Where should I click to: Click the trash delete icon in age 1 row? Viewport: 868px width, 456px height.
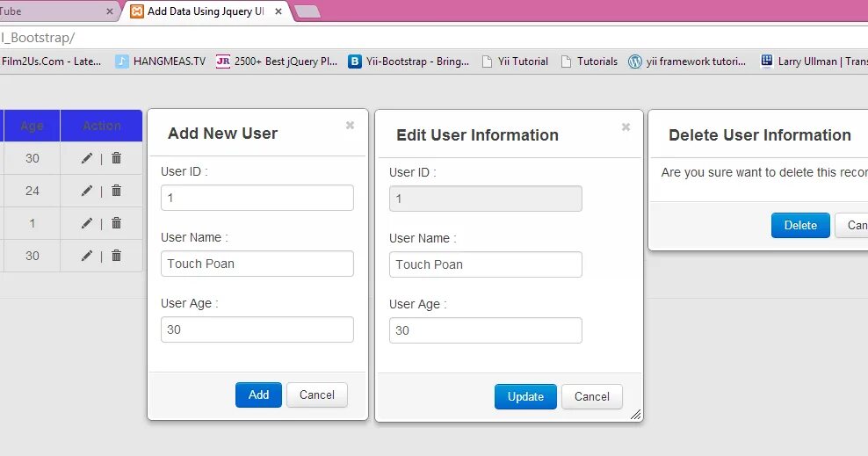pyautogui.click(x=116, y=223)
